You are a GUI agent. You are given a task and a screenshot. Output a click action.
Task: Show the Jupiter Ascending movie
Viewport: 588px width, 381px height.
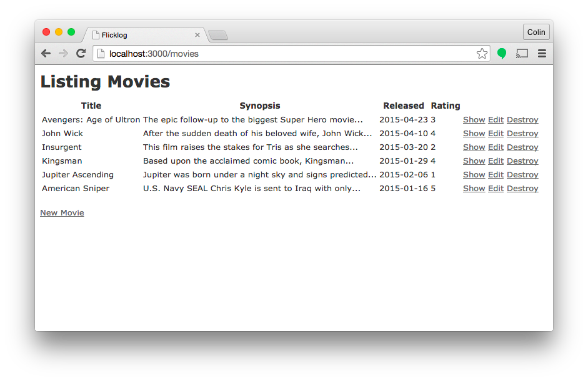coord(474,175)
